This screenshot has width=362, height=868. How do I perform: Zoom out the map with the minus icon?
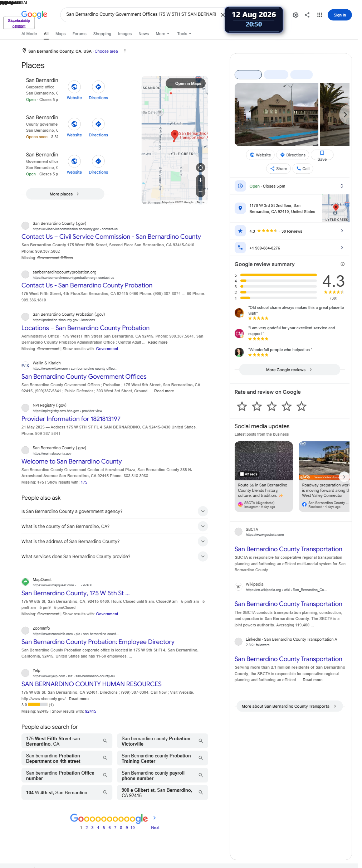pos(201,192)
